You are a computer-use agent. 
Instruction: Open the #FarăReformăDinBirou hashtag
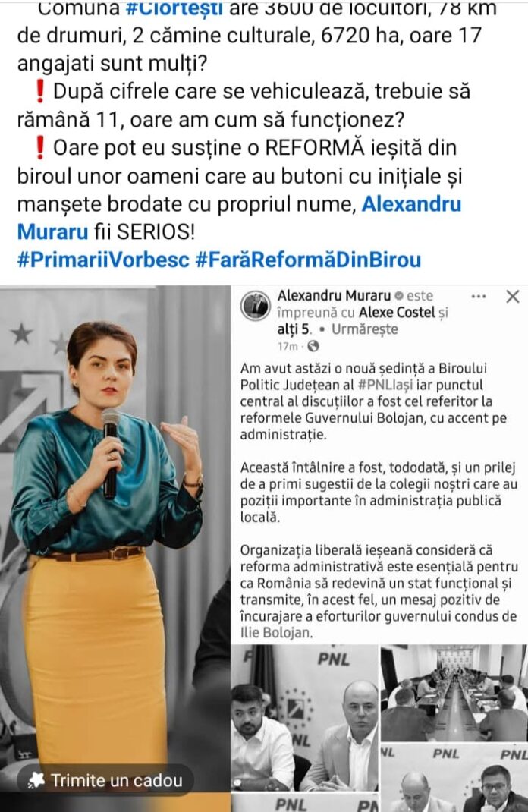coord(308,260)
